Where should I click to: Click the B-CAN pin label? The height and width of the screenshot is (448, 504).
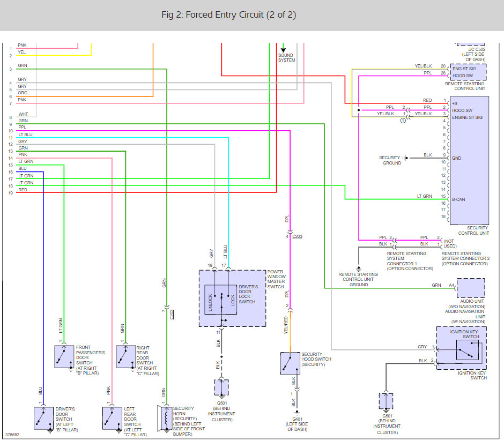[x=458, y=199]
